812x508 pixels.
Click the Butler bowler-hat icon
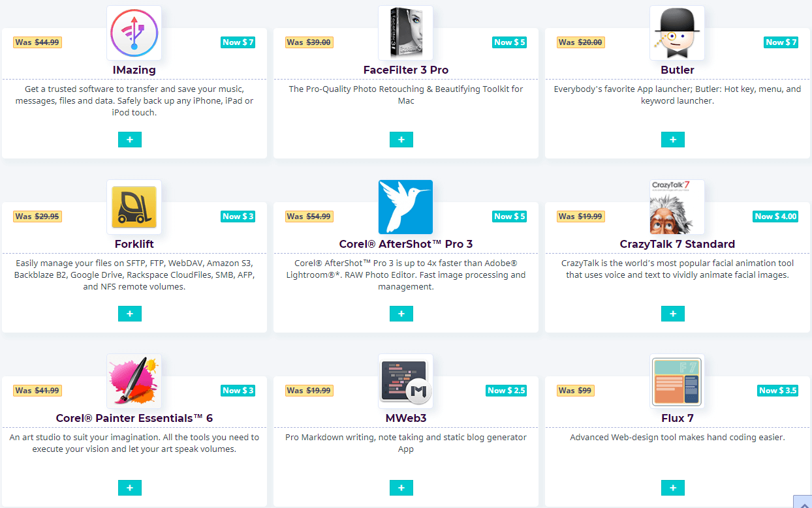pos(677,33)
